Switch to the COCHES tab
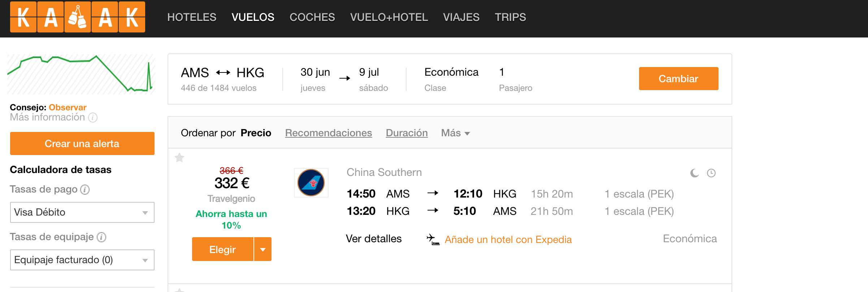 coord(312,17)
